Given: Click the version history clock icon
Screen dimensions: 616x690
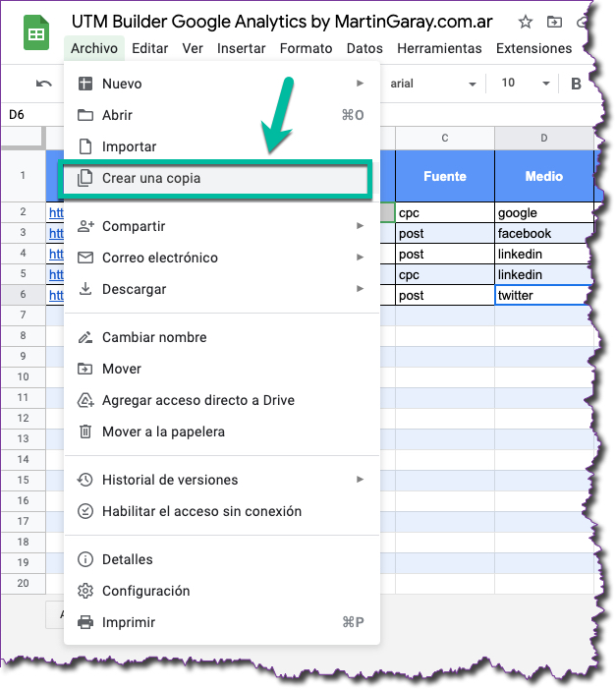Looking at the screenshot, I should [x=84, y=480].
